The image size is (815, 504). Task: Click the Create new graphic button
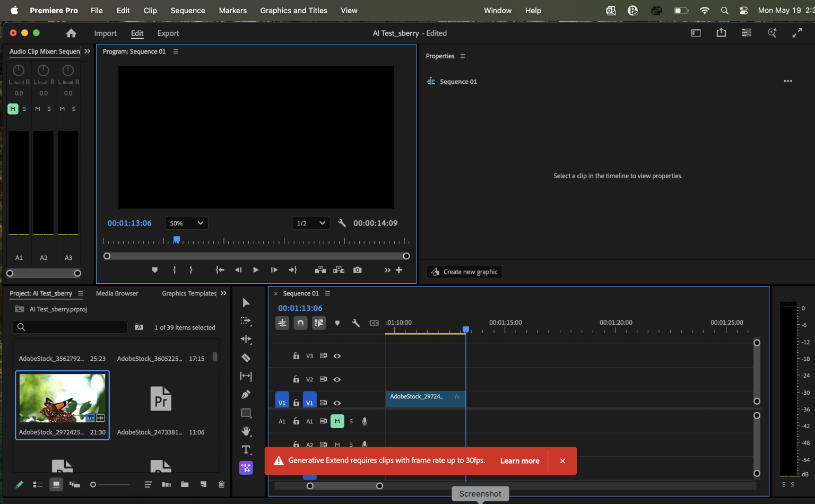(464, 272)
